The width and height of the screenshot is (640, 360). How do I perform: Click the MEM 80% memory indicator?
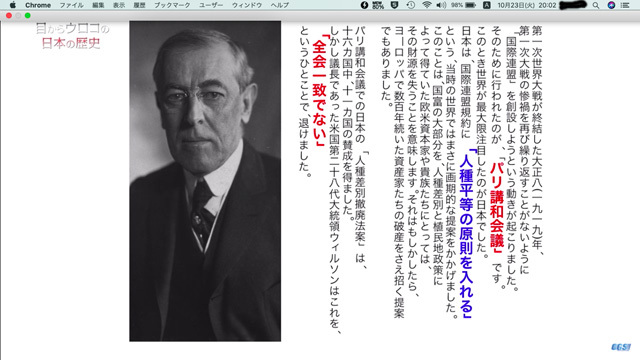tap(378, 5)
